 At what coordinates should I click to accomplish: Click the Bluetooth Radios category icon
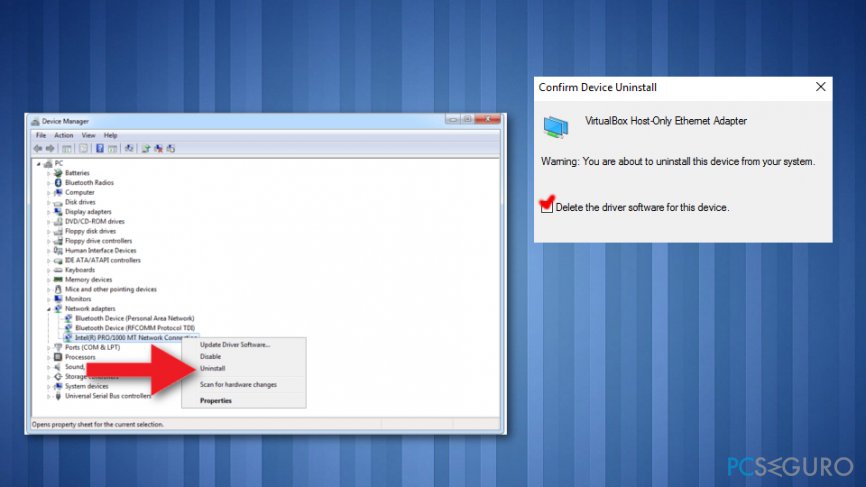tap(58, 183)
